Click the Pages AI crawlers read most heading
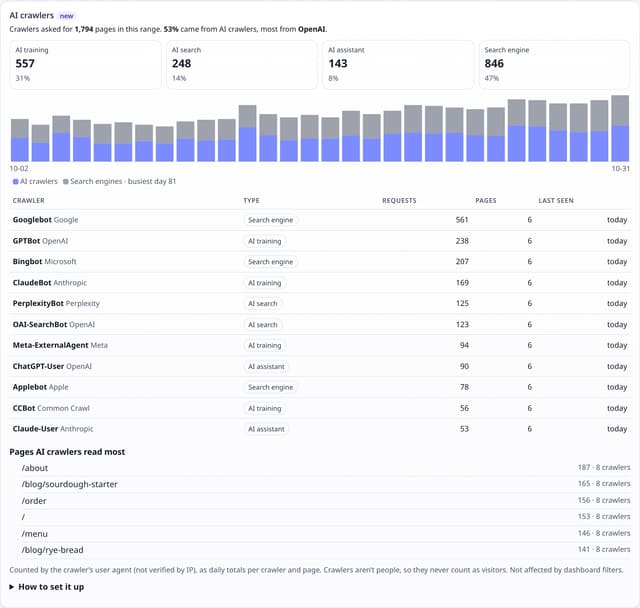 (x=67, y=452)
